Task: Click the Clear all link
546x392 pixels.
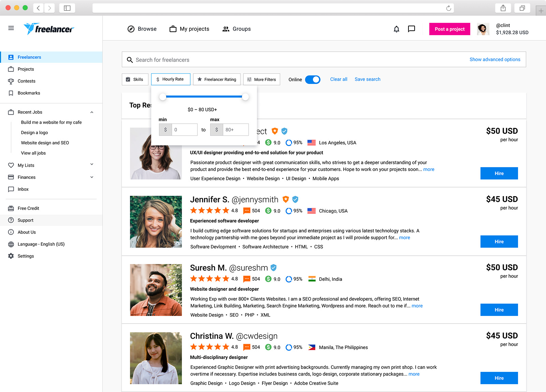Action: click(339, 79)
